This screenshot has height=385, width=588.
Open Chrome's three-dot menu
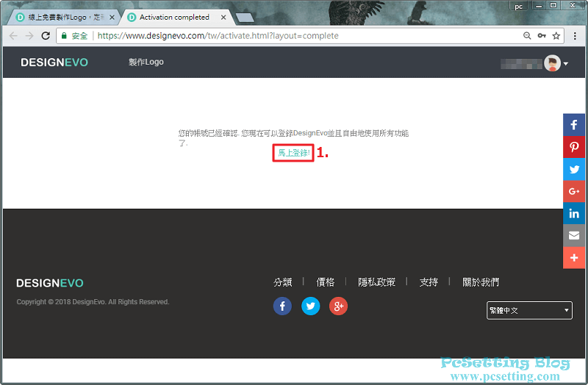(x=575, y=35)
